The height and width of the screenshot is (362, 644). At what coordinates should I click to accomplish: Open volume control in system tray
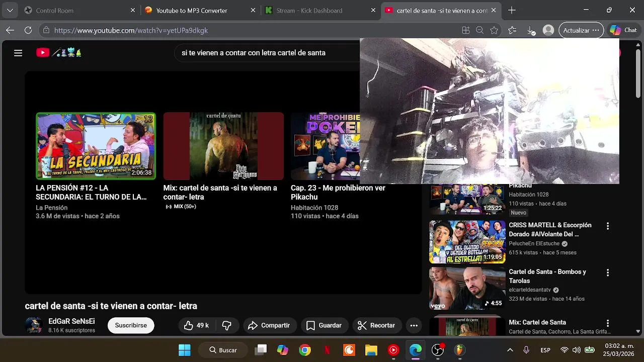pos(577,350)
